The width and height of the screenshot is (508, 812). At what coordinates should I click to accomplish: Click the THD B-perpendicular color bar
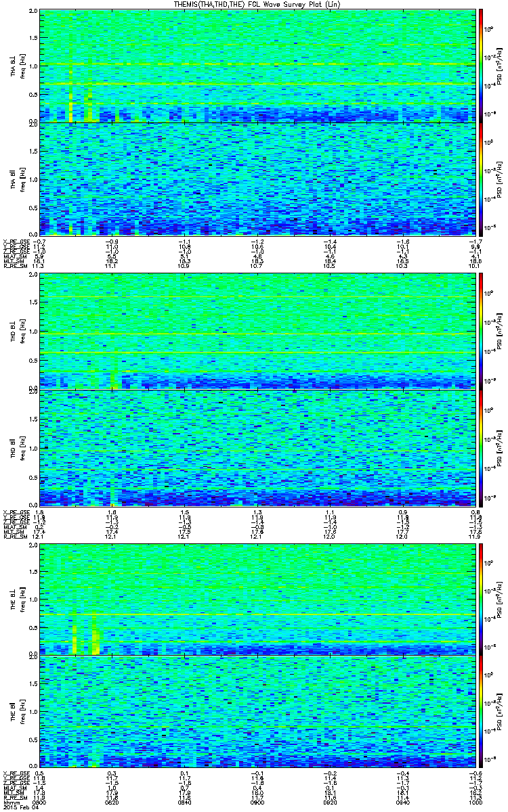tap(481, 332)
